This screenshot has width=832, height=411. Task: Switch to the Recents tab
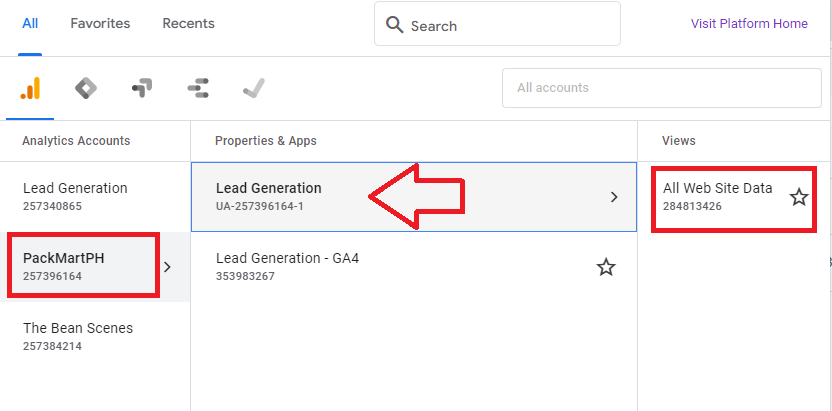point(188,23)
